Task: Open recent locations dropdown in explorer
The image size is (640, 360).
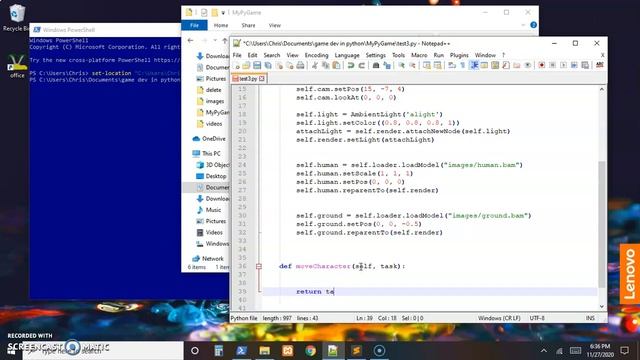Action: pyautogui.click(x=215, y=40)
